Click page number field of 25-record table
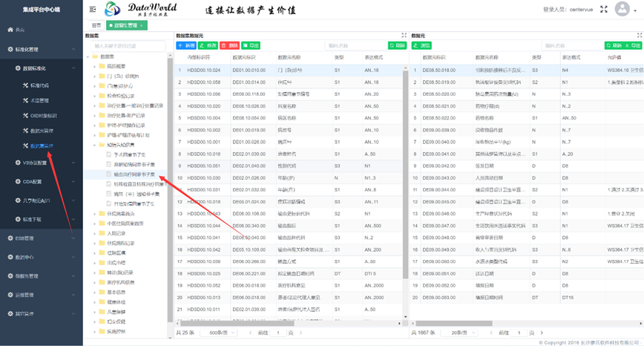 pyautogui.click(x=278, y=333)
